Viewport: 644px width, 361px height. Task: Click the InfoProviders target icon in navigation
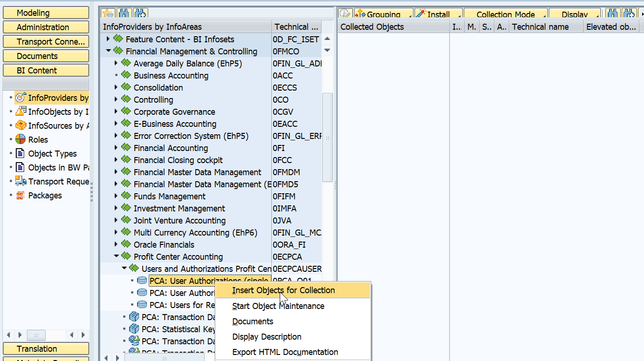pyautogui.click(x=20, y=98)
